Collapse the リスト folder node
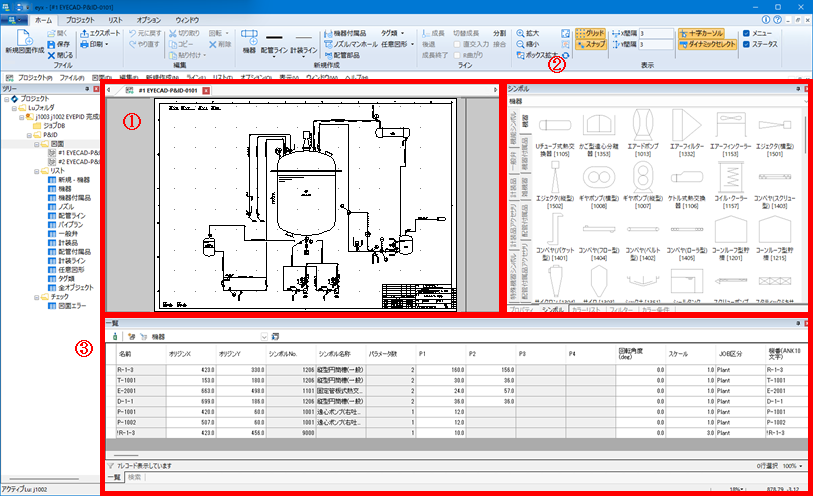This screenshot has height=496, width=813. pyautogui.click(x=37, y=171)
